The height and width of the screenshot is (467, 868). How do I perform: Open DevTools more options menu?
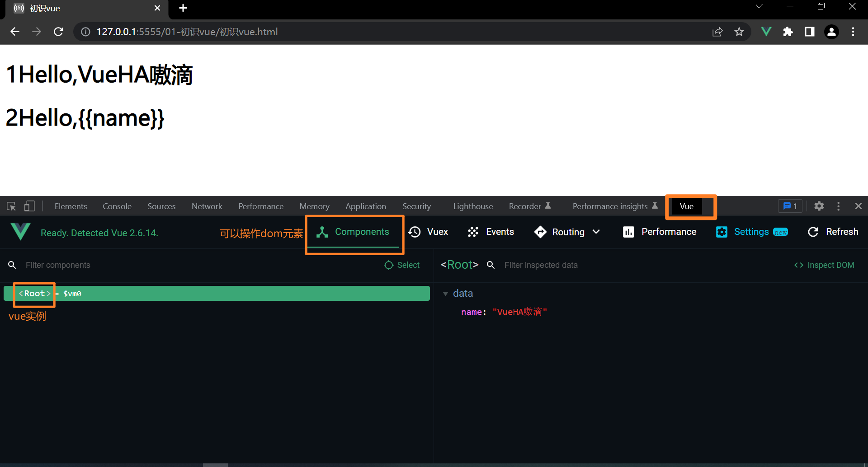point(839,206)
